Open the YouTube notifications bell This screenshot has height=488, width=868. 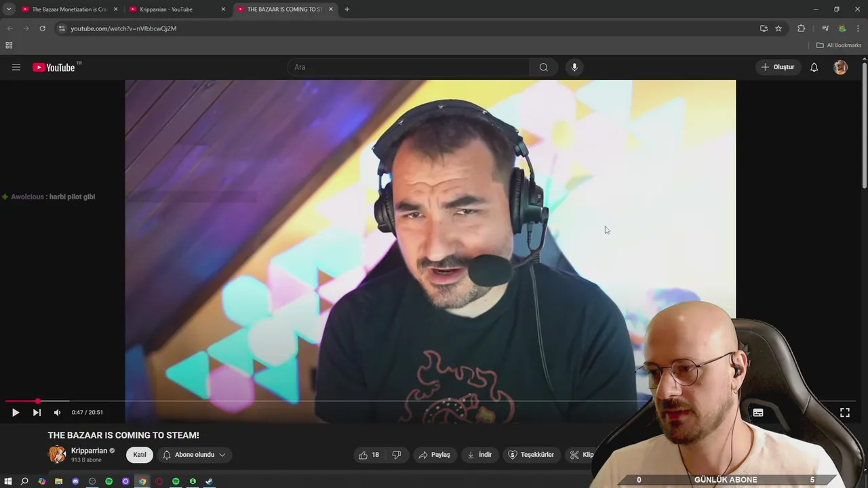click(814, 67)
